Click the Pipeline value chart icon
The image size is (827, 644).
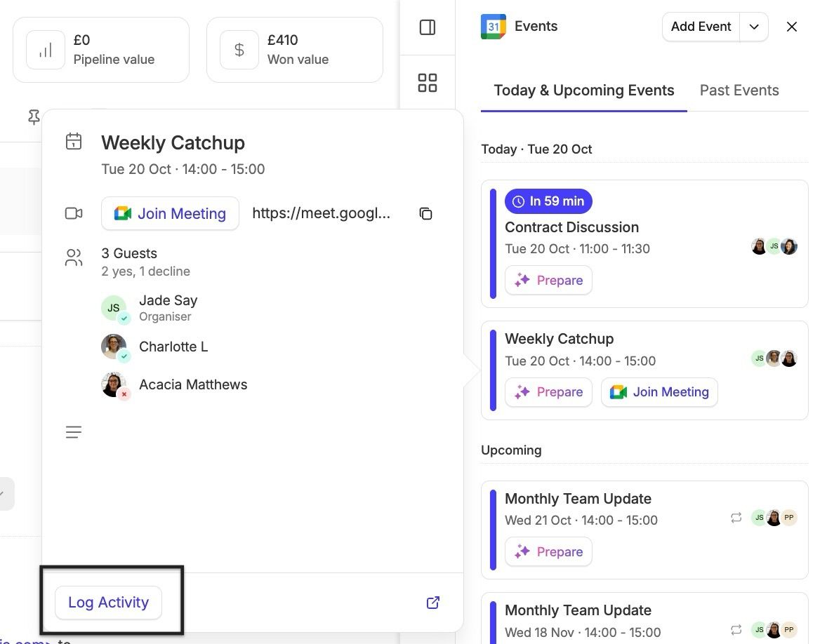click(46, 50)
